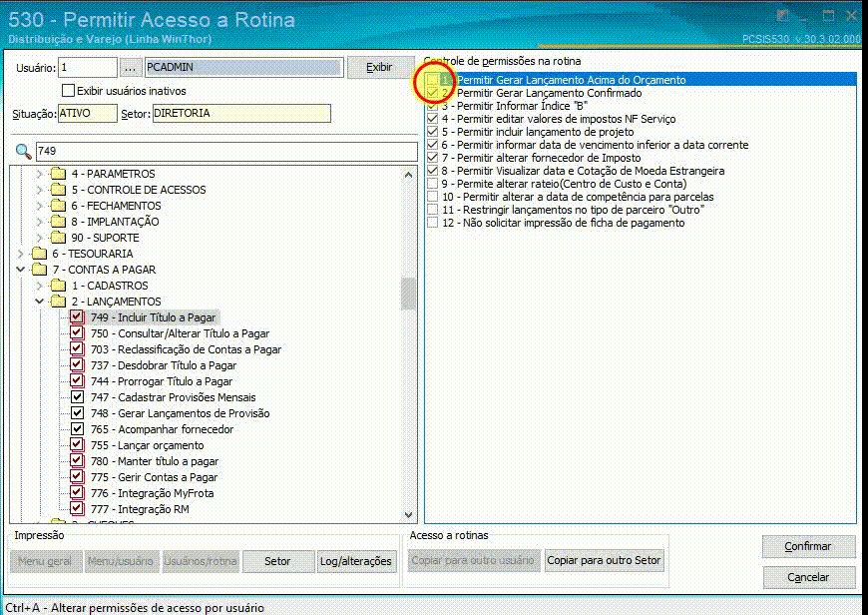Open user lookup with the ... button
The width and height of the screenshot is (868, 615).
click(x=130, y=68)
